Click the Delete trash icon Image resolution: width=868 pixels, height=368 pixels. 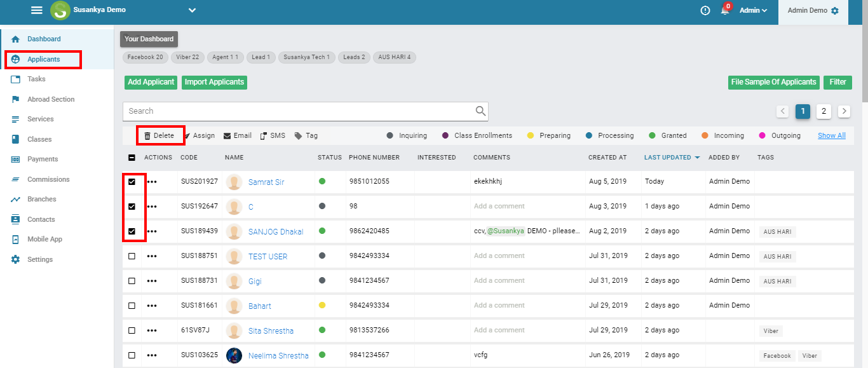click(x=147, y=135)
